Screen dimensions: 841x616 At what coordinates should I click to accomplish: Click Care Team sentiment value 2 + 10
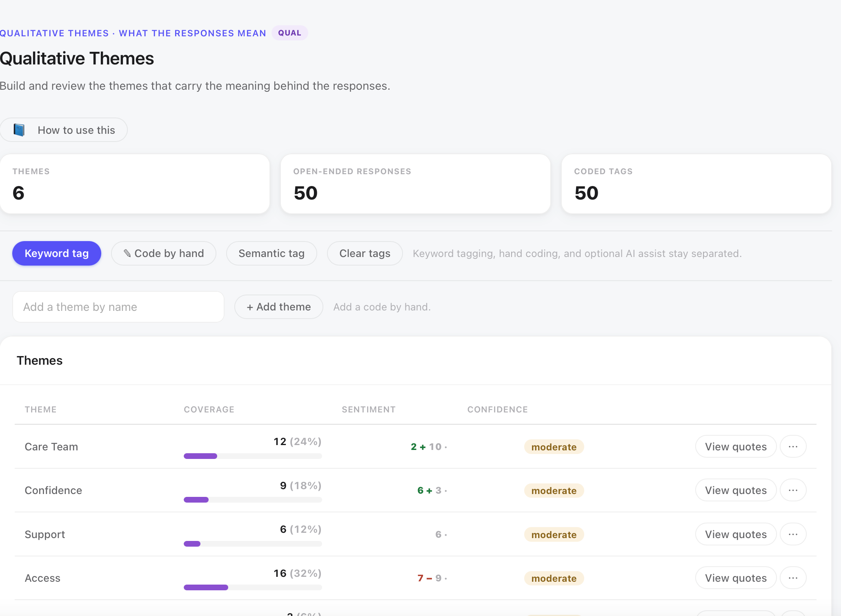[429, 447]
